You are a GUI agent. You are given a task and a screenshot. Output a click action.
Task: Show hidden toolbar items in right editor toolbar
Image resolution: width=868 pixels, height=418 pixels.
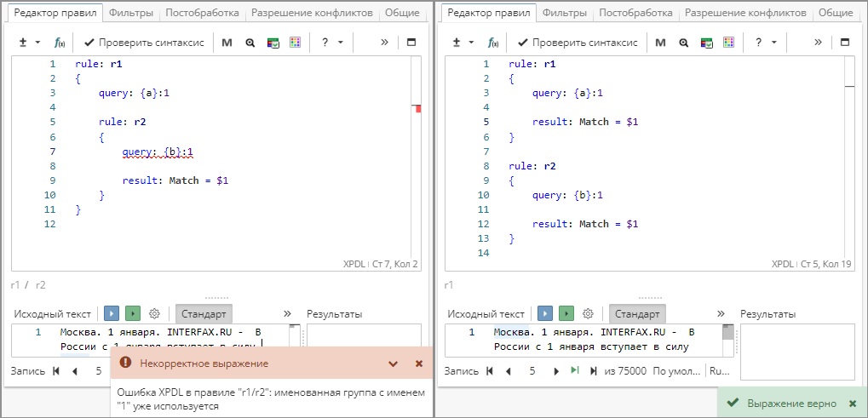point(818,43)
